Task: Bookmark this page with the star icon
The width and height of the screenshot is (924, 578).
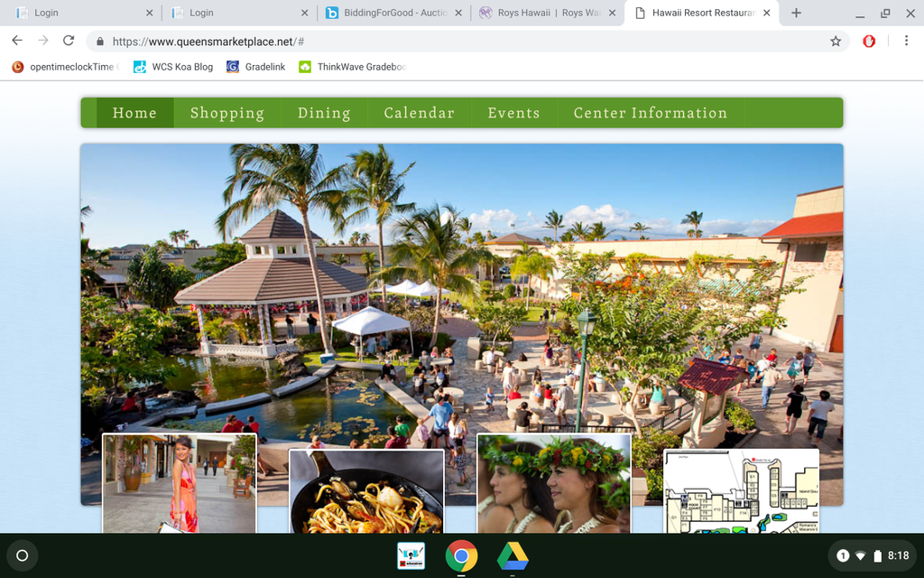Action: click(836, 41)
